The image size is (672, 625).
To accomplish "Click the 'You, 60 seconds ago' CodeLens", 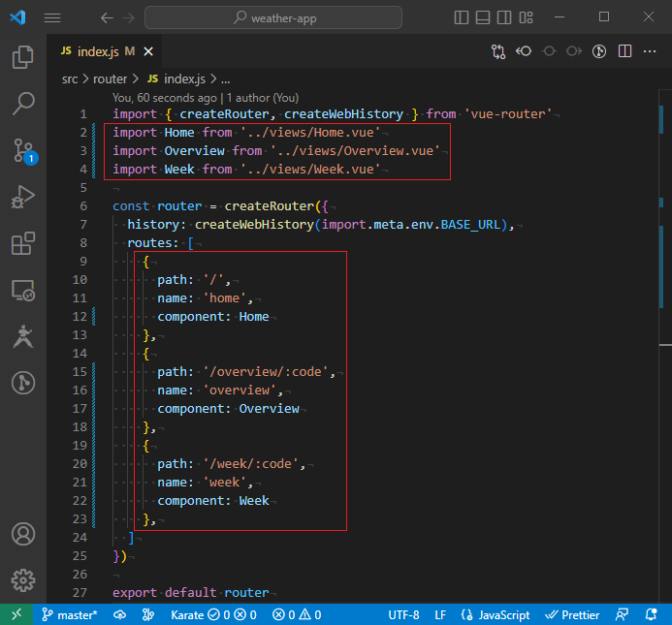I will [x=165, y=98].
